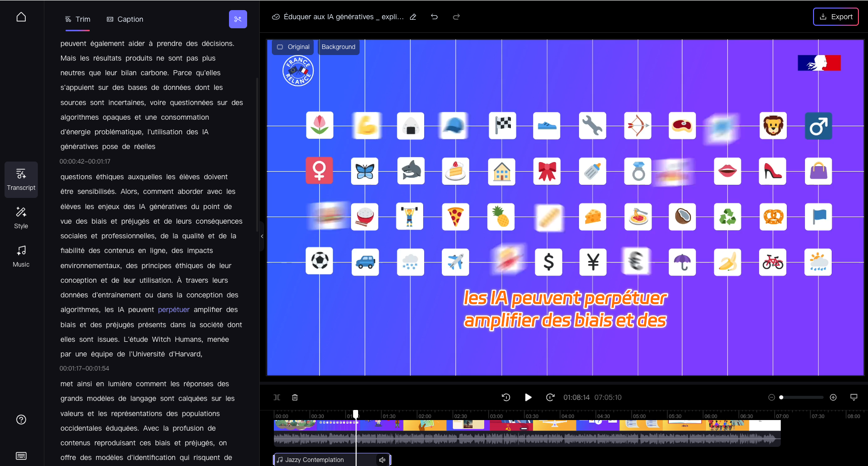Viewport: 868px width, 466px height.
Task: Switch to the Caption tab
Action: (125, 19)
